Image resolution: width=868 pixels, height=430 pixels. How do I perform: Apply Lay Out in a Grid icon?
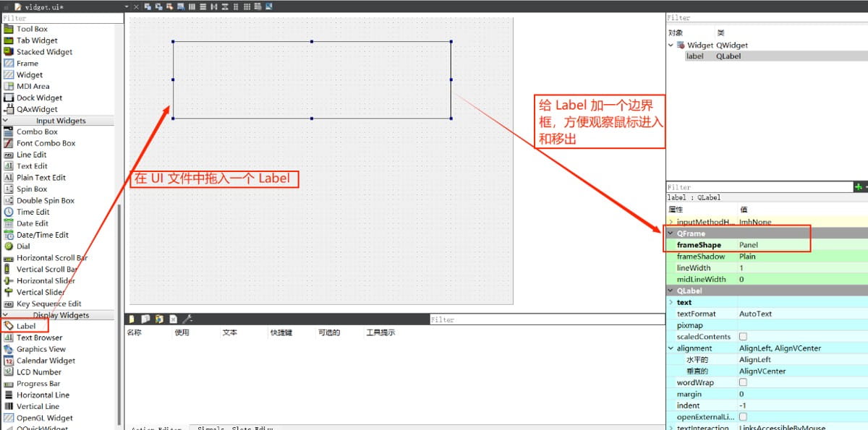(247, 7)
